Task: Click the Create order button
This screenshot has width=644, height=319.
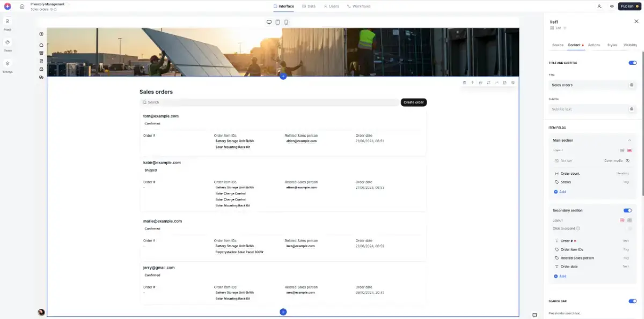Action: click(x=413, y=102)
